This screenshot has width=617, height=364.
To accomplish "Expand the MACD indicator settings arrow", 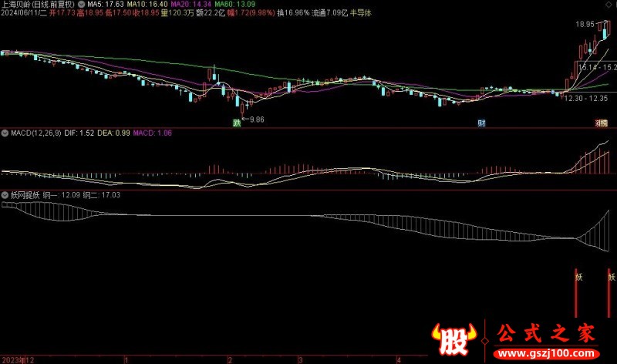I will [x=5, y=133].
